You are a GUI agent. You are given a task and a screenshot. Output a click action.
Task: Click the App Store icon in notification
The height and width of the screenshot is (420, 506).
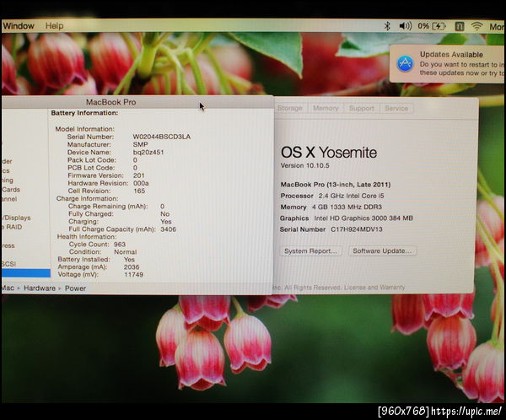(x=405, y=63)
